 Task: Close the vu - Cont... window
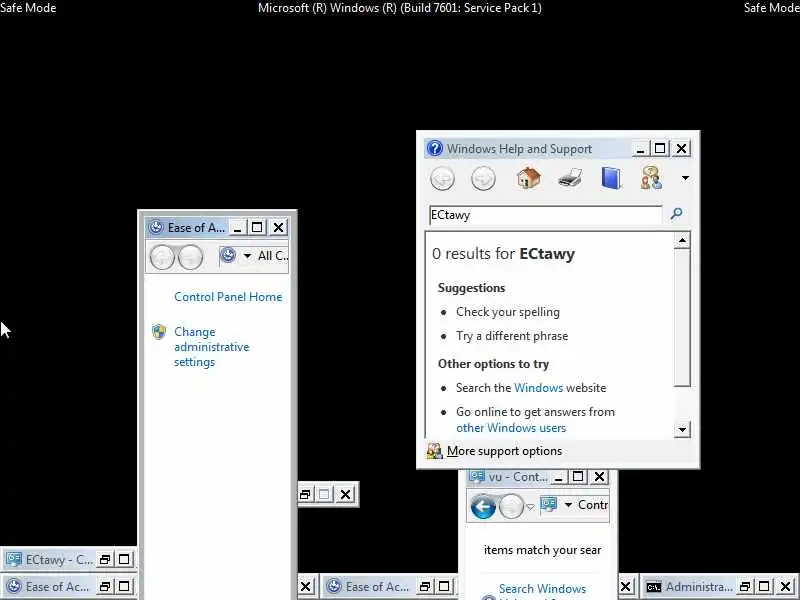pos(599,477)
